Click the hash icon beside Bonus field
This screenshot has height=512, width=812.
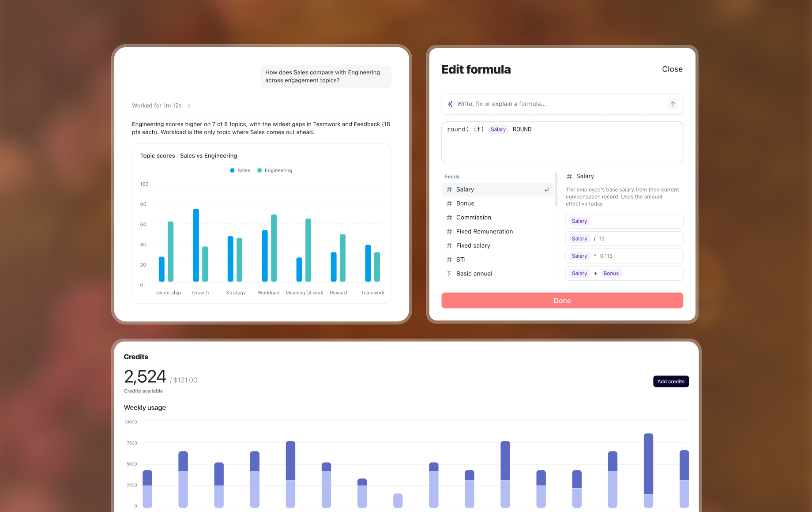pyautogui.click(x=449, y=203)
